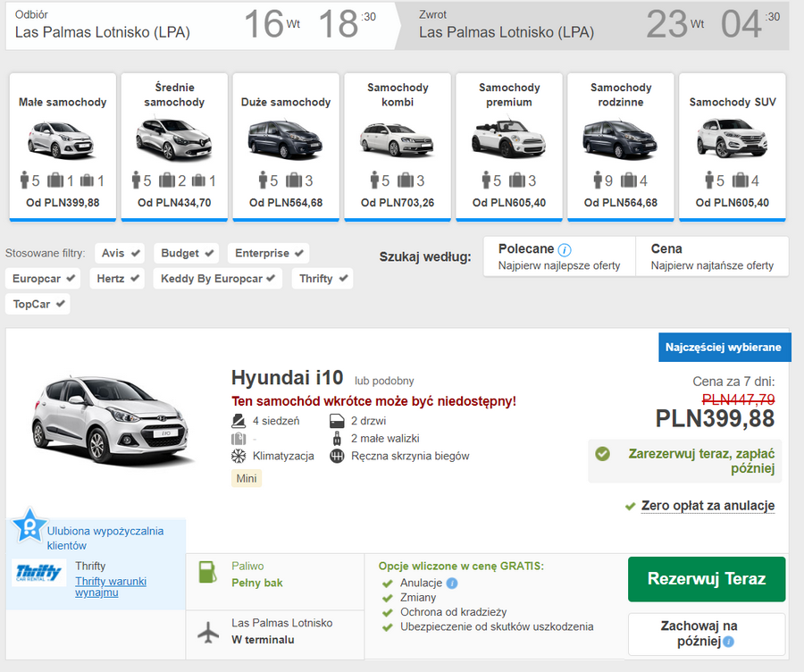This screenshot has width=804, height=672.
Task: Click the return date 23 Wt
Action: (675, 24)
